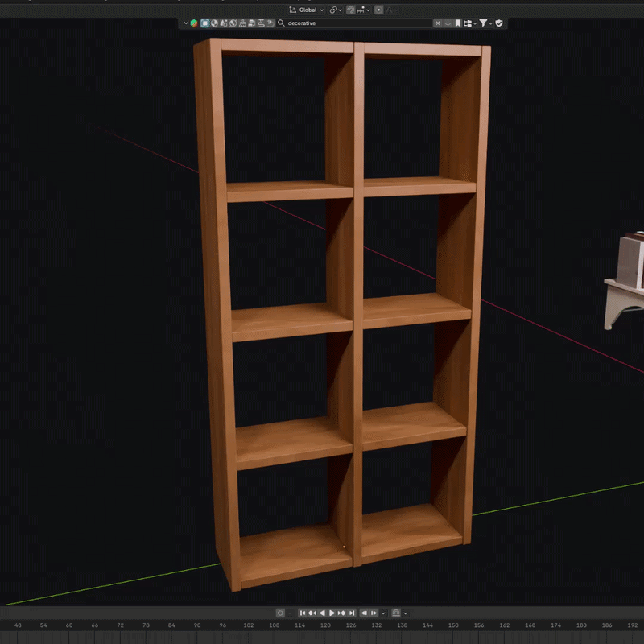644x644 pixels.
Task: Toggle the highlighted square filter icon
Action: [x=205, y=23]
